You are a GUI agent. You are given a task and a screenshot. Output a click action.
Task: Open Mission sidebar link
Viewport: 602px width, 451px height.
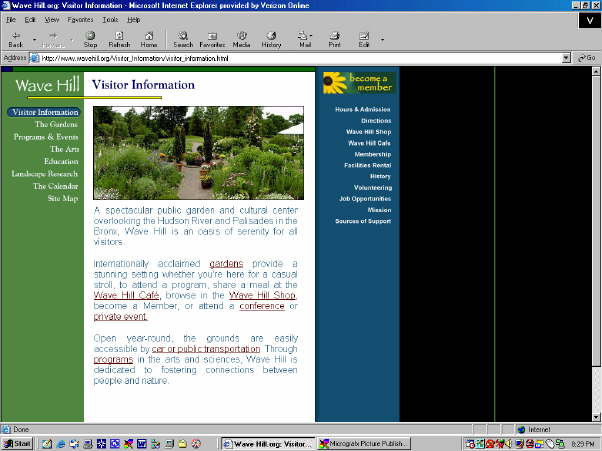379,210
